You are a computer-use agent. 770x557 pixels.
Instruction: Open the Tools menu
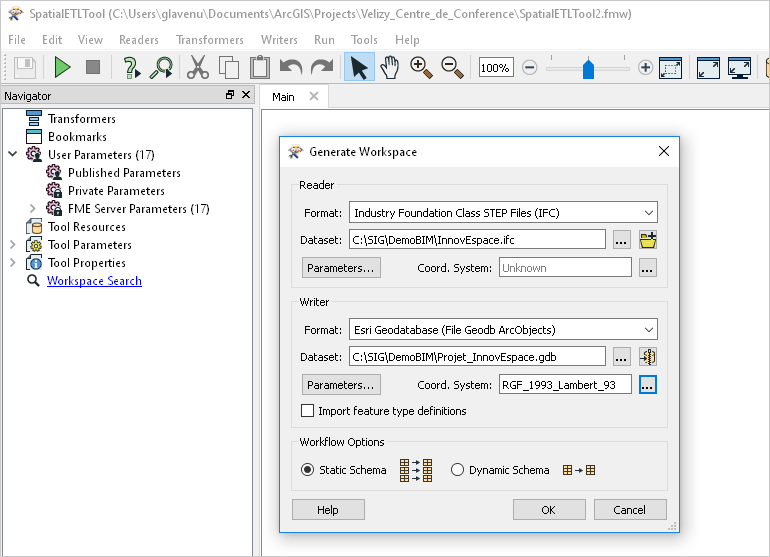tap(364, 40)
